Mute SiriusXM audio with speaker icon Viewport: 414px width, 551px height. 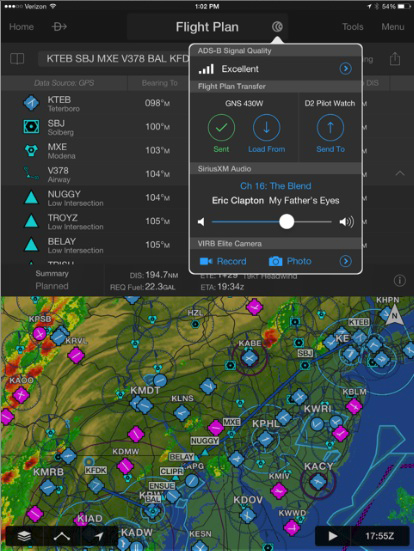click(x=201, y=222)
